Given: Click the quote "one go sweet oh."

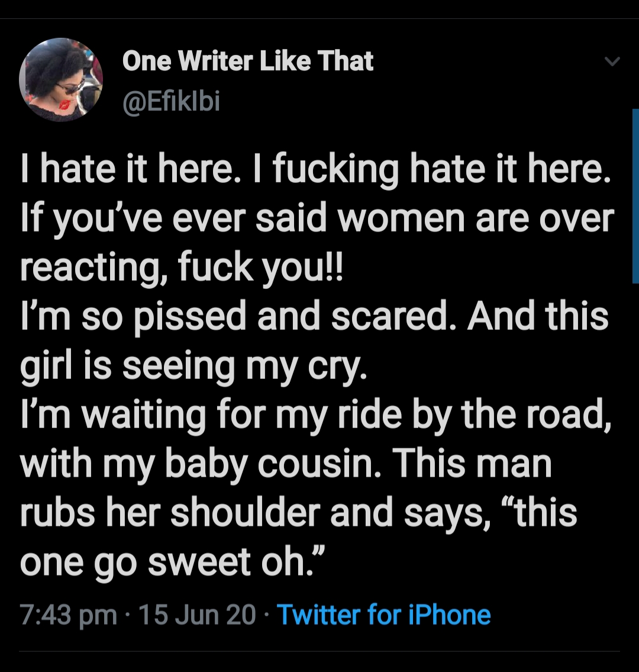Looking at the screenshot, I should tap(173, 562).
